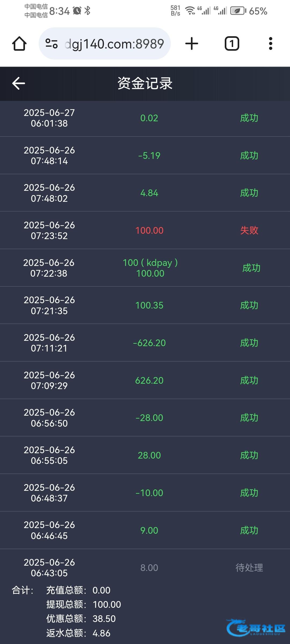The height and width of the screenshot is (644, 290).
Task: Tap the failed 100.00 amount in red
Action: click(149, 230)
